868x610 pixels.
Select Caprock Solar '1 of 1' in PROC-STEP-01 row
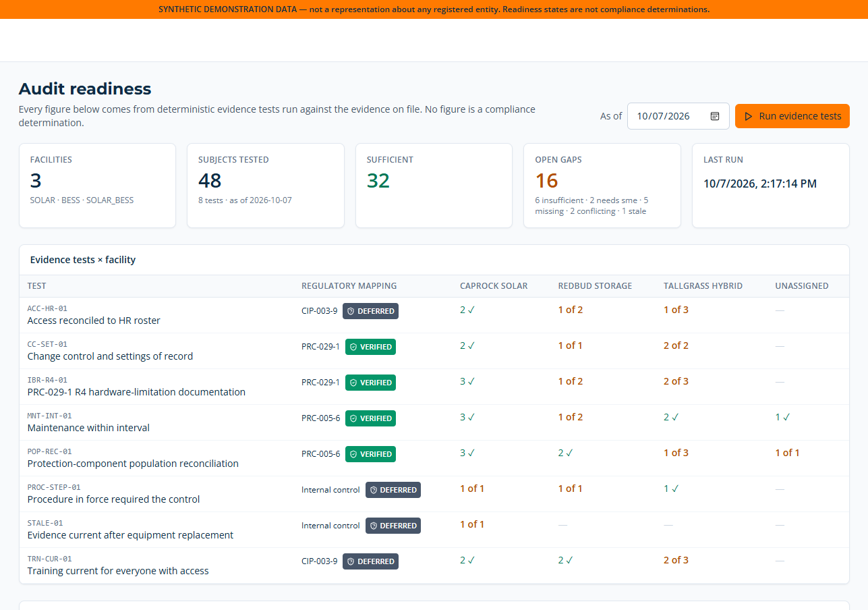point(472,489)
